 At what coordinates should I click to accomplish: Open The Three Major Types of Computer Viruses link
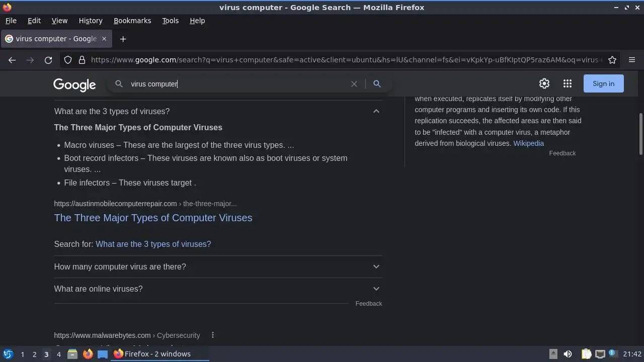[153, 218]
